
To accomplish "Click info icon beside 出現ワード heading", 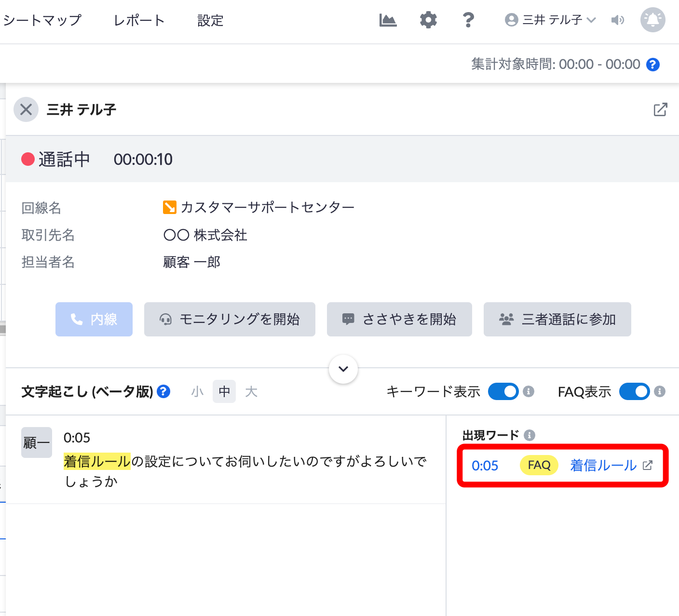I will click(530, 435).
